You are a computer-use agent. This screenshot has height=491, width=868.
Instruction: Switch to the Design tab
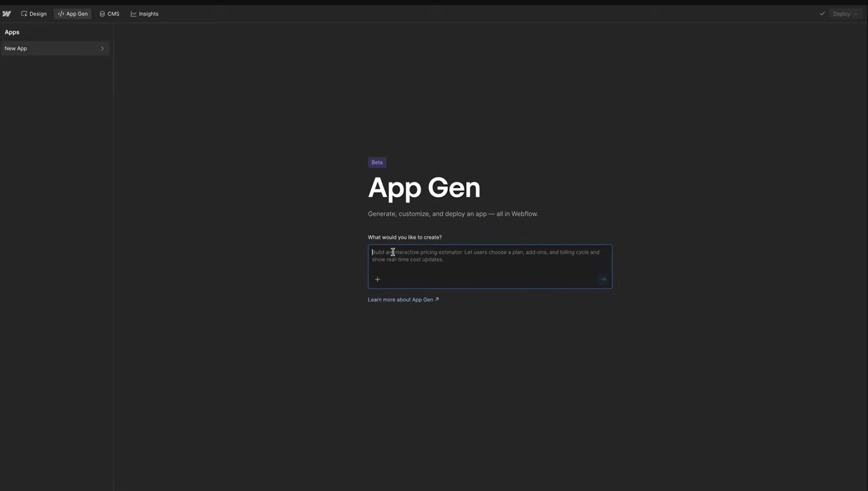[x=34, y=14]
